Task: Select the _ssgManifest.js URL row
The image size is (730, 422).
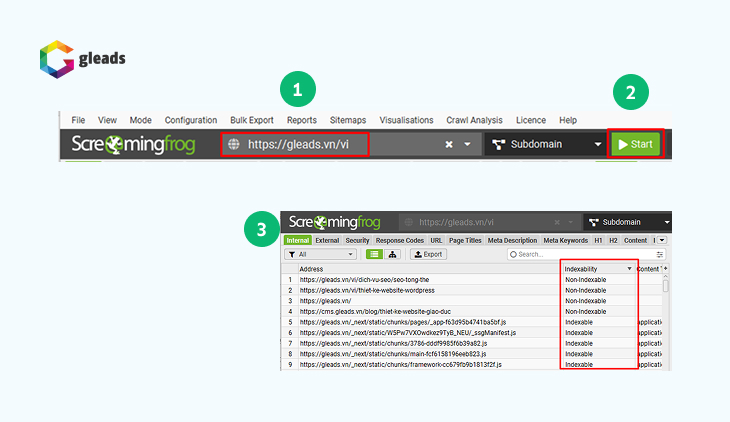Action: (x=408, y=333)
